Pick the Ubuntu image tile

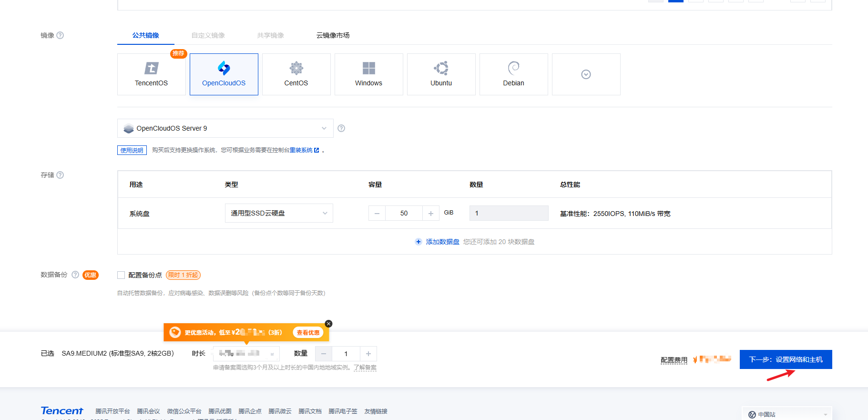(x=441, y=74)
